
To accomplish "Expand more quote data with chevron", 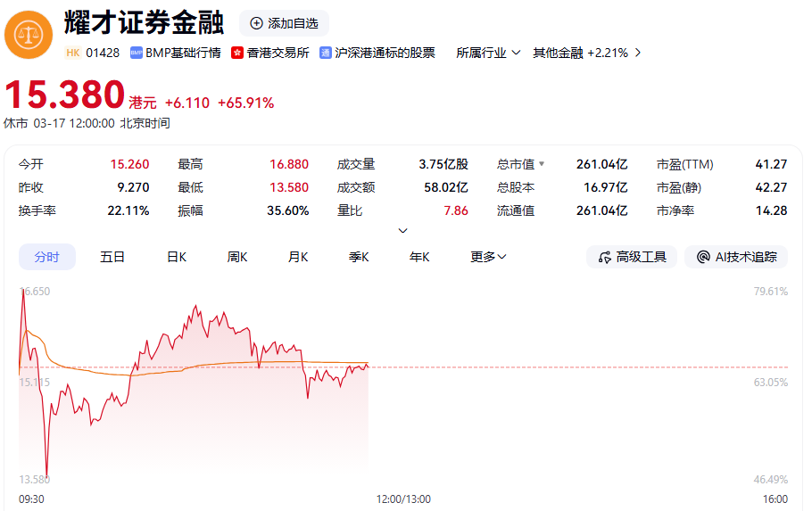I will point(402,230).
